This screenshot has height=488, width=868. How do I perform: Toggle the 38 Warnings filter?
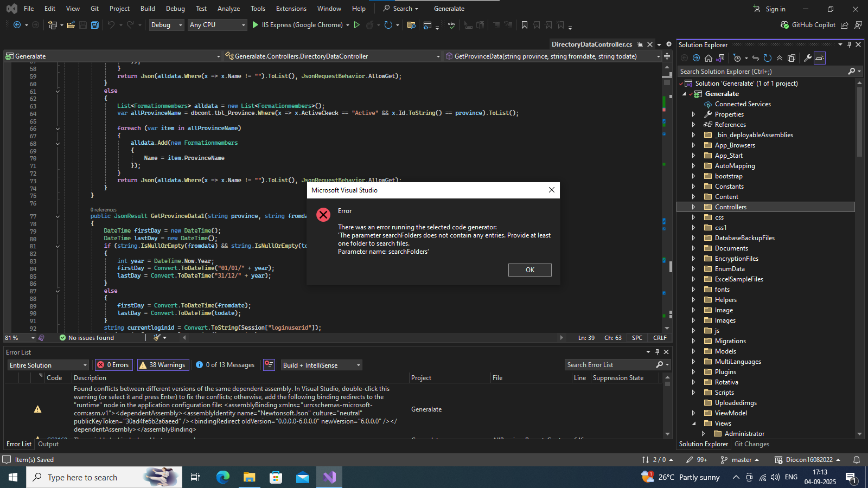163,365
